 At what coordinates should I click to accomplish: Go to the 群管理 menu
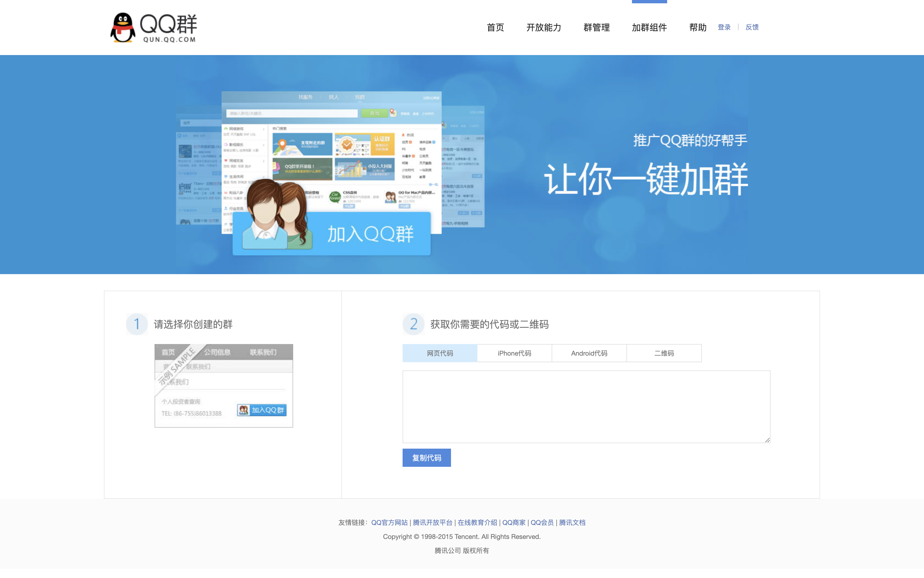point(596,28)
